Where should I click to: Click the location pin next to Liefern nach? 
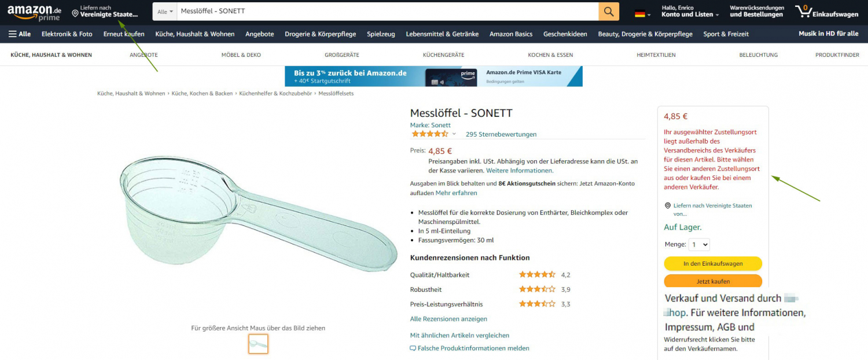pyautogui.click(x=75, y=14)
